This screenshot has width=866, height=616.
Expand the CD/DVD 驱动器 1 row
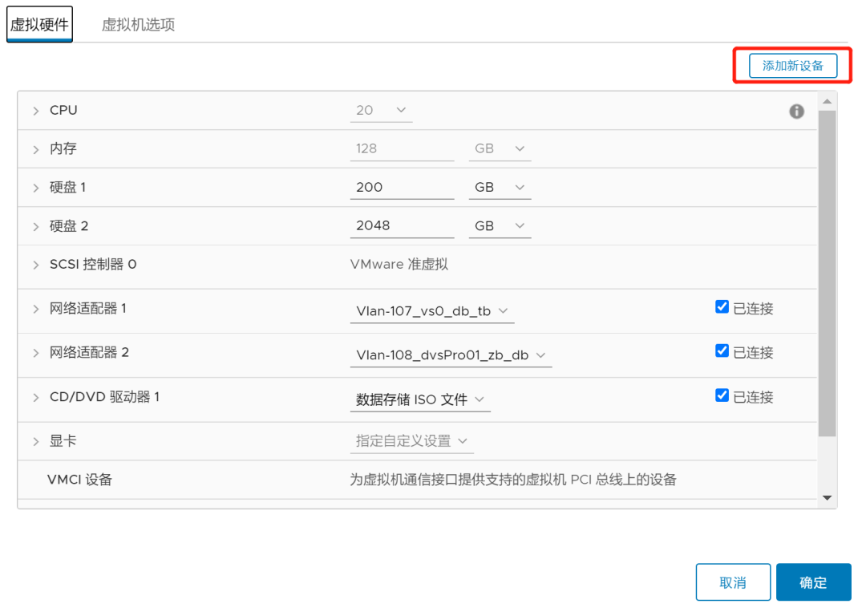coord(36,398)
